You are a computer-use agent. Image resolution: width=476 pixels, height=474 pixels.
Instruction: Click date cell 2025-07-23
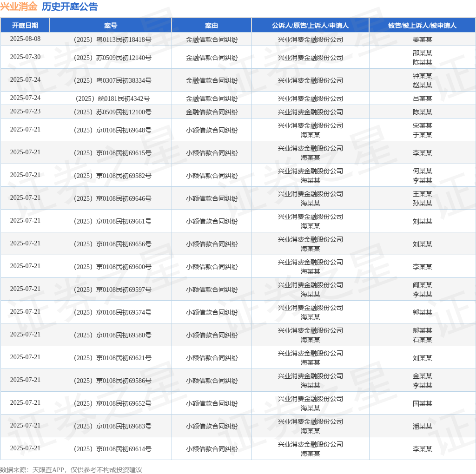[25, 112]
